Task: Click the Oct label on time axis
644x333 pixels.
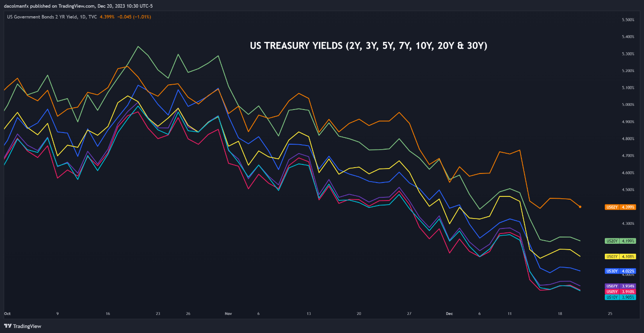Action: (7, 313)
